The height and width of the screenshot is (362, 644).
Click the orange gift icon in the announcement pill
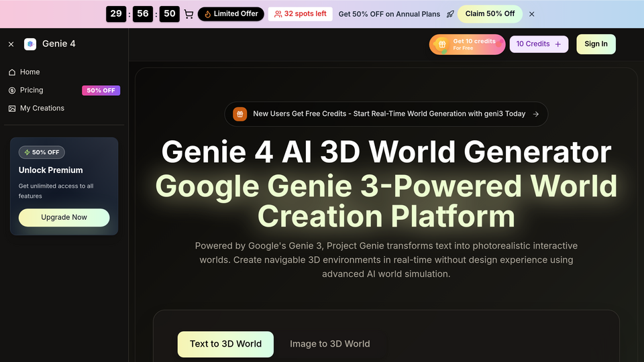click(240, 114)
